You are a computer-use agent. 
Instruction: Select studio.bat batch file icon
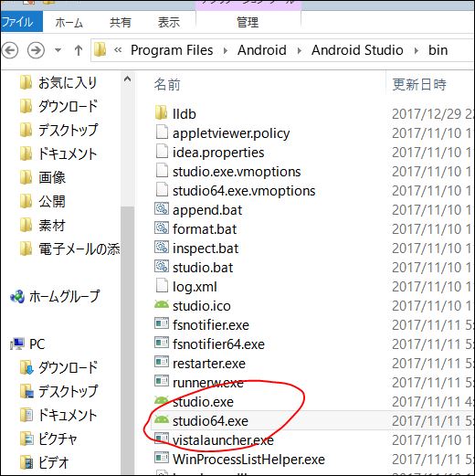pyautogui.click(x=162, y=267)
